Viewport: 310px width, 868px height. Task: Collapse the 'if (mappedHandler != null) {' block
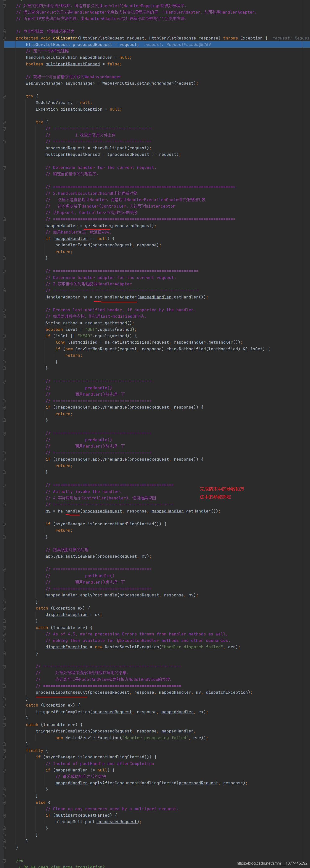[4, 770]
